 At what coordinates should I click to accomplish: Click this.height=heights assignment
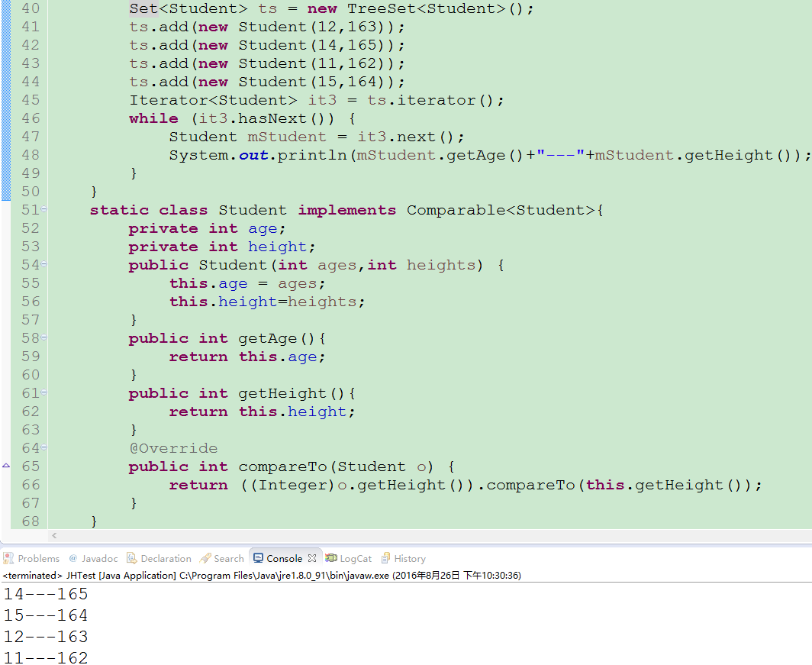(267, 302)
